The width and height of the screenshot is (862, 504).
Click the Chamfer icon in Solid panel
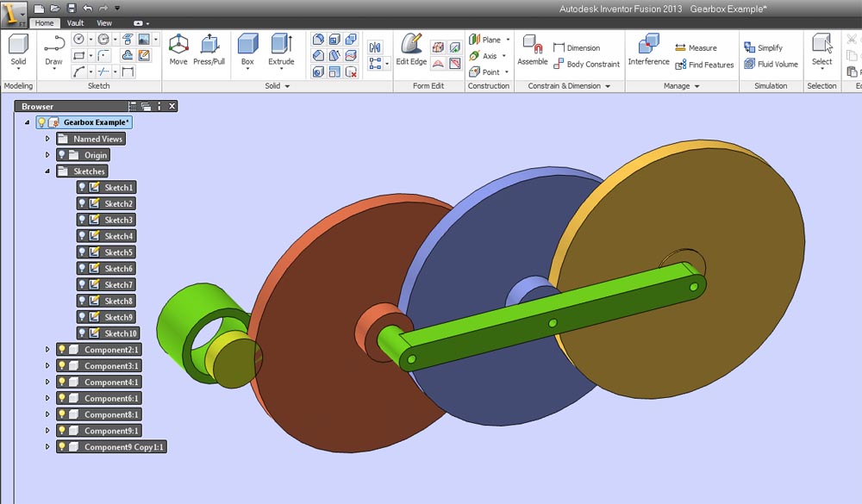tap(318, 55)
